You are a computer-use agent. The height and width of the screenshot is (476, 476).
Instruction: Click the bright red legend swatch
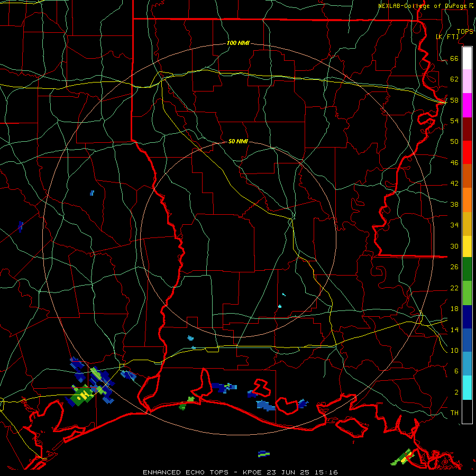(467, 152)
